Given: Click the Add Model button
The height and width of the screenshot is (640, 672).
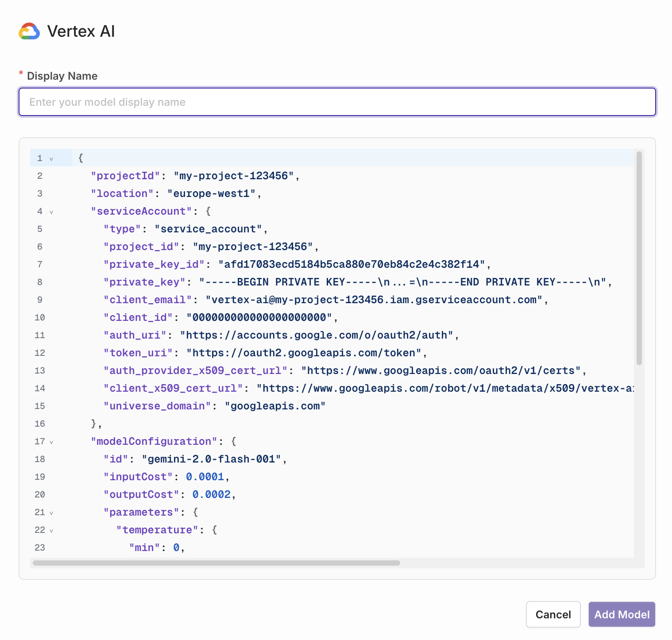Looking at the screenshot, I should 622,614.
